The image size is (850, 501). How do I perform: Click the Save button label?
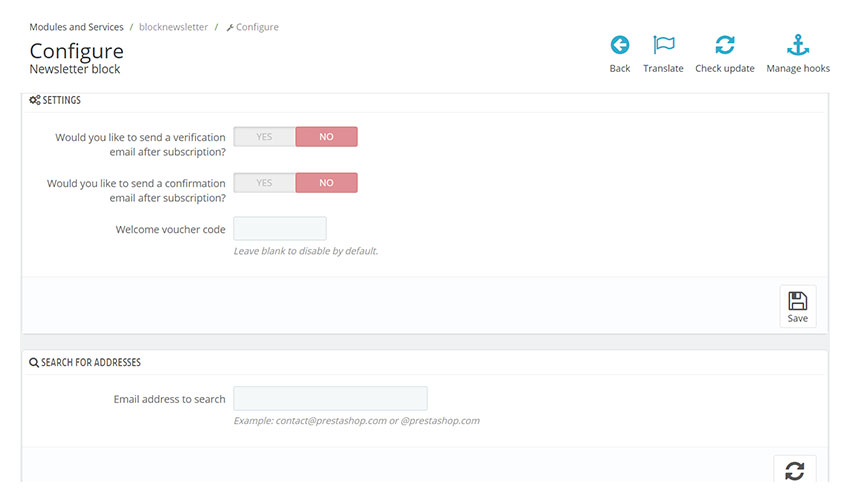tap(797, 318)
